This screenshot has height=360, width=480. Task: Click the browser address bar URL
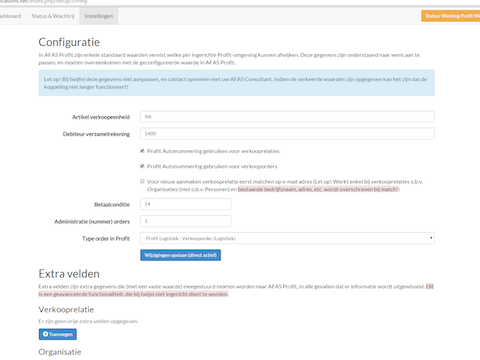point(44,2)
